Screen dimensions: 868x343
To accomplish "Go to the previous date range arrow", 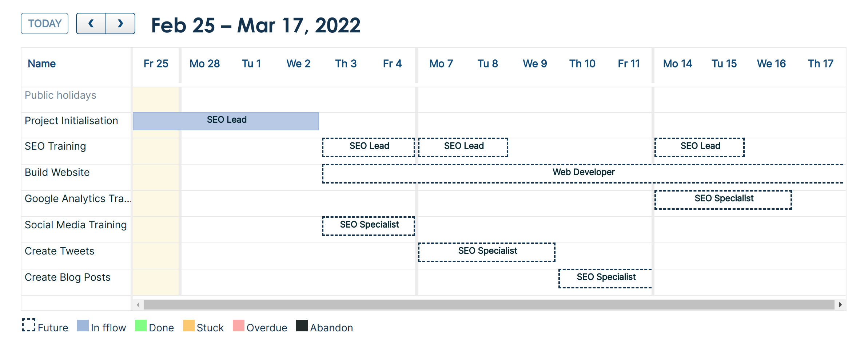I will click(91, 24).
